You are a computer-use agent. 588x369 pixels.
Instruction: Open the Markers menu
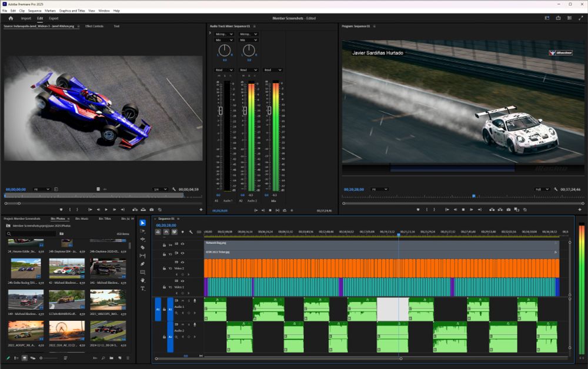(50, 11)
